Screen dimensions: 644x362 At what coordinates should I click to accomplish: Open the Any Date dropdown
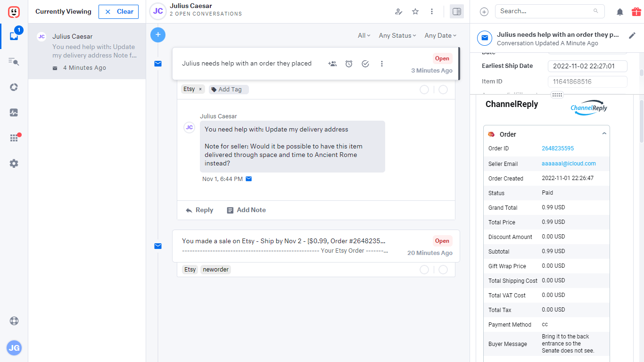pyautogui.click(x=440, y=35)
